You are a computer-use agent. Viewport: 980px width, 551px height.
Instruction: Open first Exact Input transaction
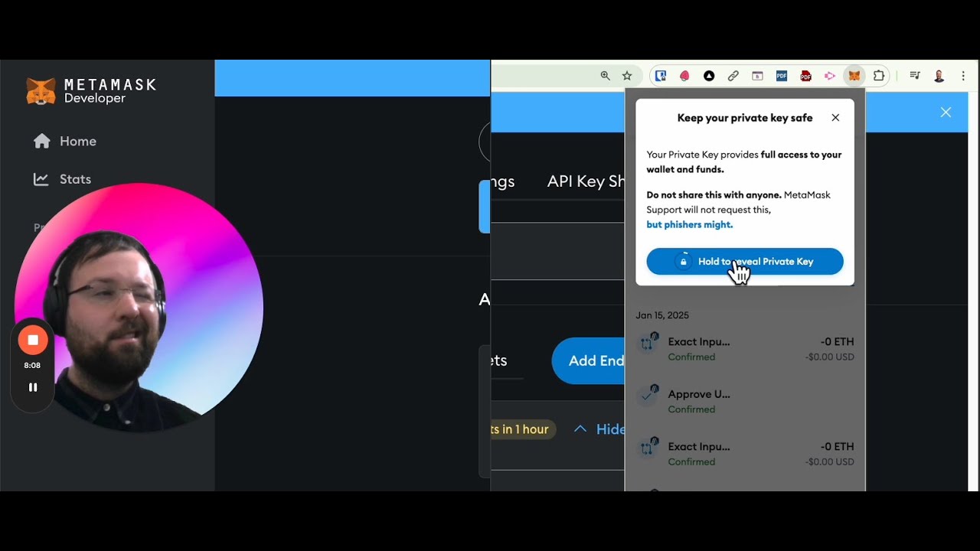(x=745, y=349)
